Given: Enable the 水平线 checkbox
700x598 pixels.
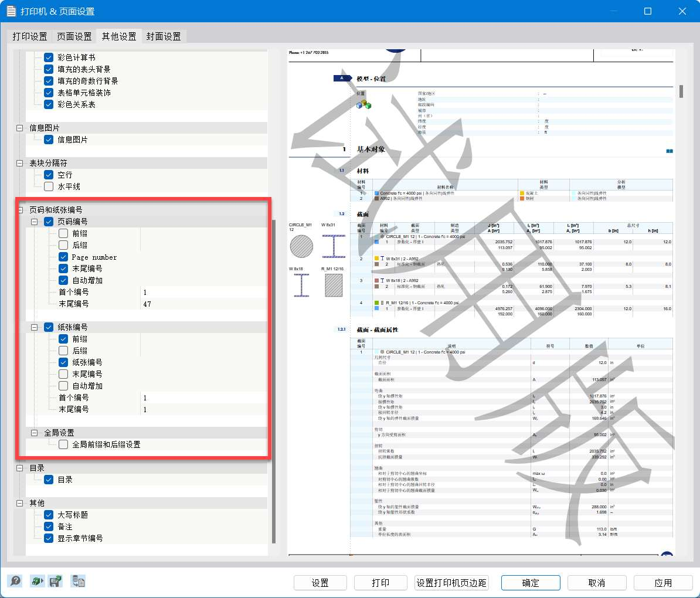Looking at the screenshot, I should pyautogui.click(x=49, y=186).
